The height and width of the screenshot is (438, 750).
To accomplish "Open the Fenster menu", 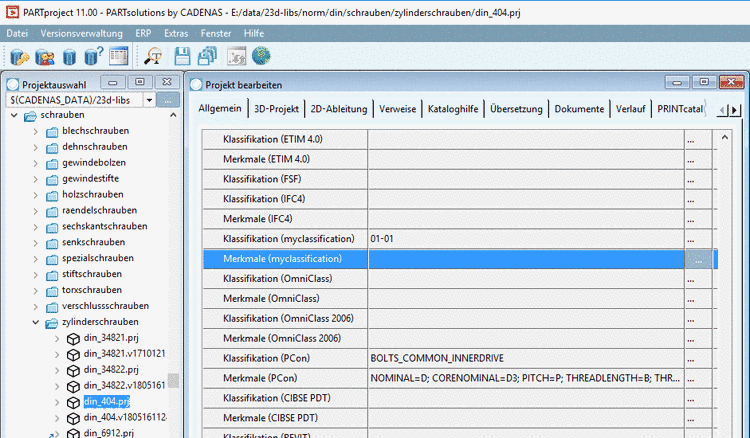I will tap(216, 33).
